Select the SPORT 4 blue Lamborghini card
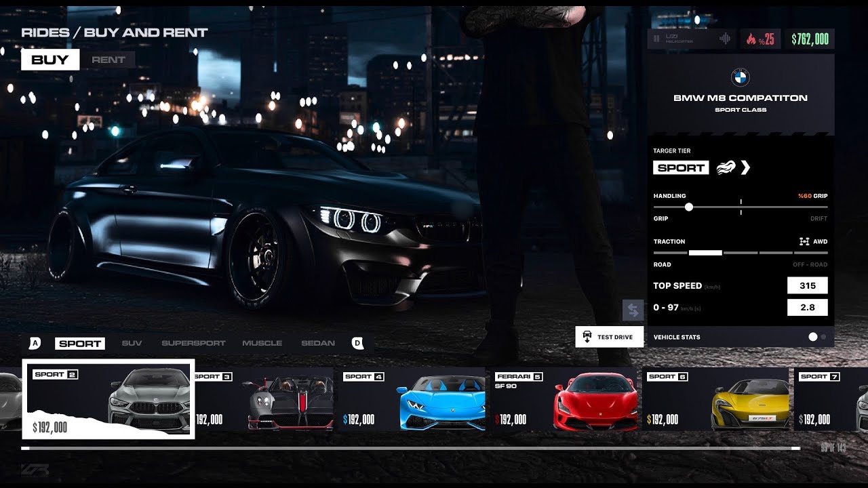The height and width of the screenshot is (488, 868). point(414,399)
